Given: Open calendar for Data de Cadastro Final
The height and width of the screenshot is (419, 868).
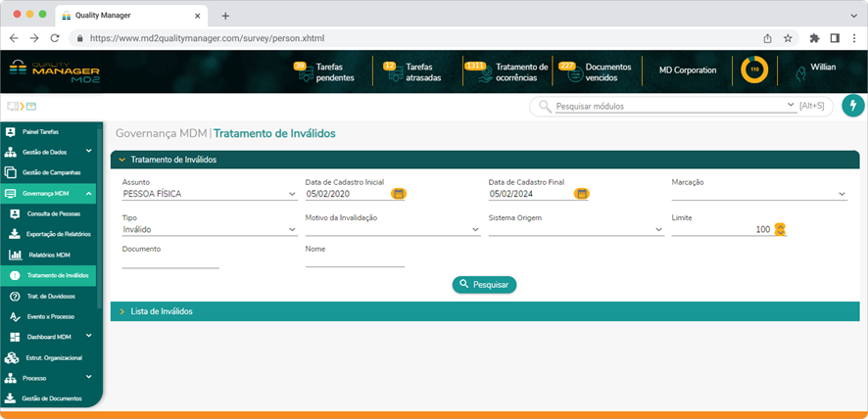Looking at the screenshot, I should click(582, 194).
